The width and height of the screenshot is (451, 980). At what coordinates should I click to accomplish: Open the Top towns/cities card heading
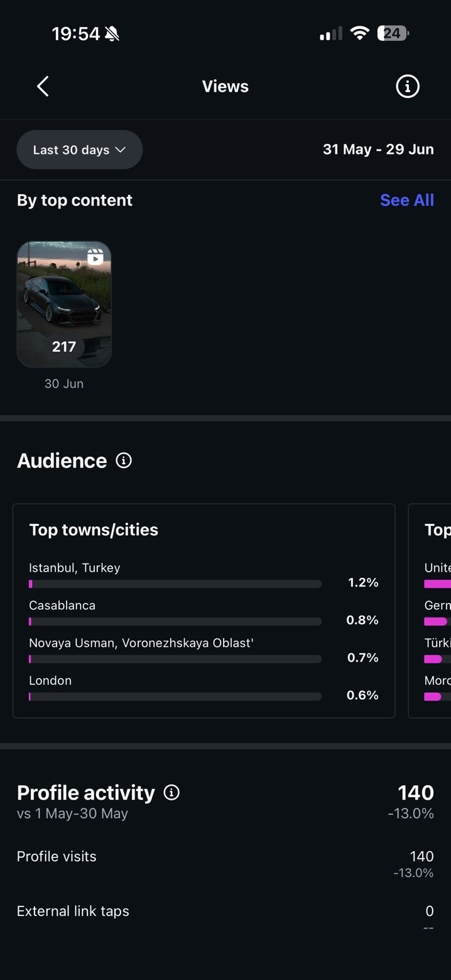click(x=94, y=530)
